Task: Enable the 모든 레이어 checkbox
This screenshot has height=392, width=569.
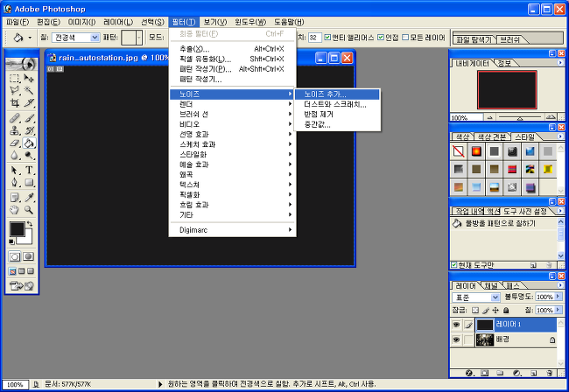Action: tap(405, 38)
